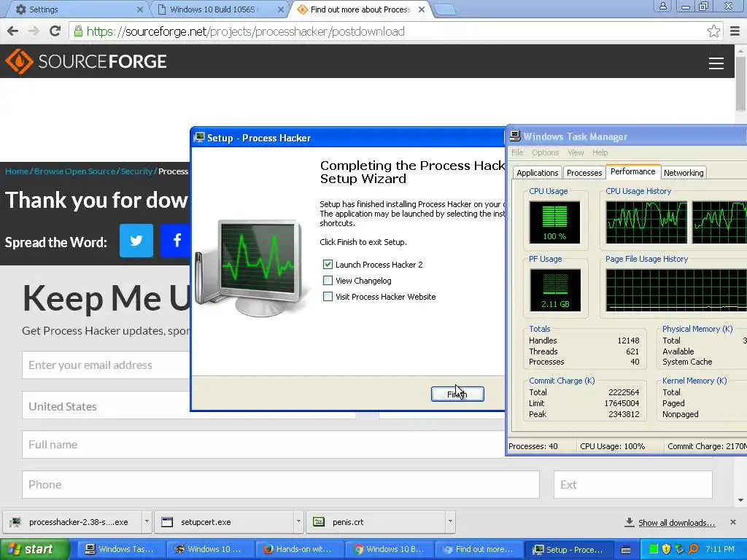Select Task Manager Performance tab
Viewport: 747px width, 560px height.
coord(632,171)
